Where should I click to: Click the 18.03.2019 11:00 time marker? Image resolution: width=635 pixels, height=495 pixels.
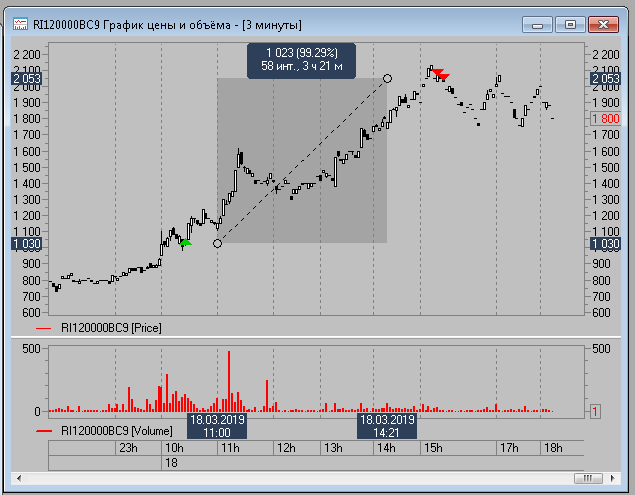click(x=217, y=426)
